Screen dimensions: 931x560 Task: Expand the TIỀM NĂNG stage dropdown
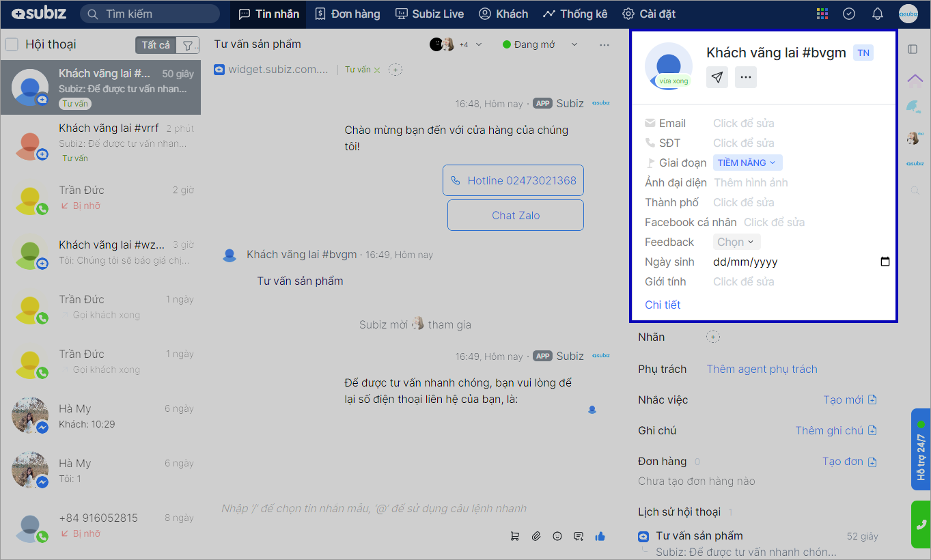747,163
